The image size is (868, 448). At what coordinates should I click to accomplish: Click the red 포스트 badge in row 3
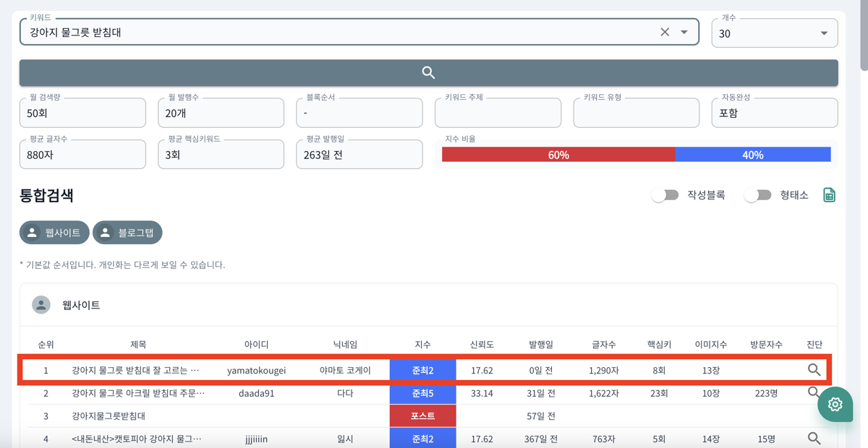click(422, 416)
